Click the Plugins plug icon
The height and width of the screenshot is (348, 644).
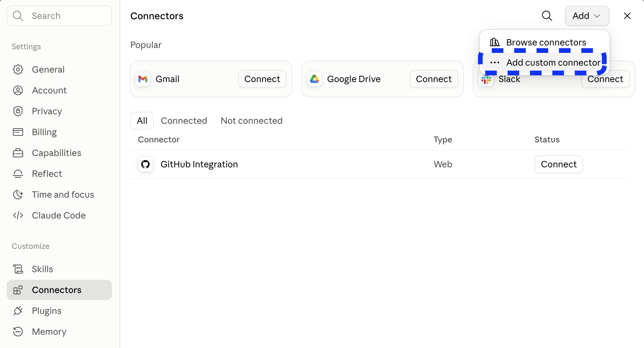pyautogui.click(x=18, y=311)
